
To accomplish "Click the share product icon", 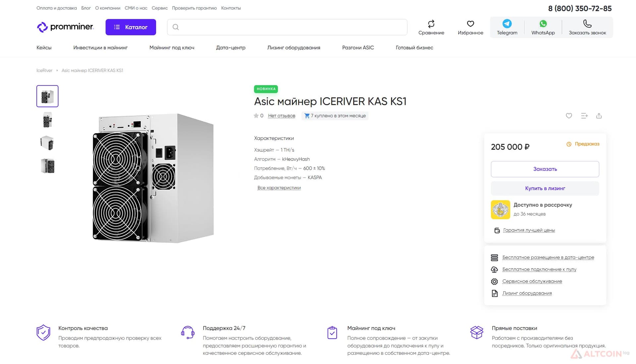I will pyautogui.click(x=599, y=116).
